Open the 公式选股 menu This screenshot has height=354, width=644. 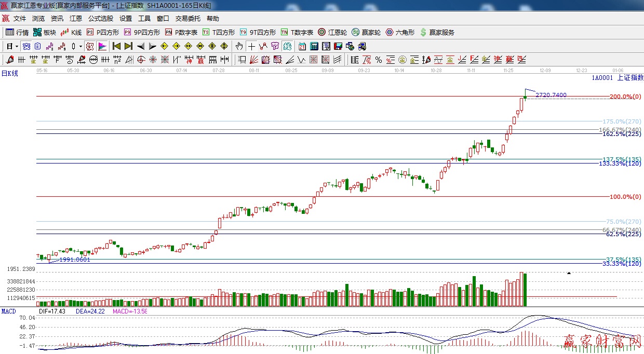click(x=100, y=19)
